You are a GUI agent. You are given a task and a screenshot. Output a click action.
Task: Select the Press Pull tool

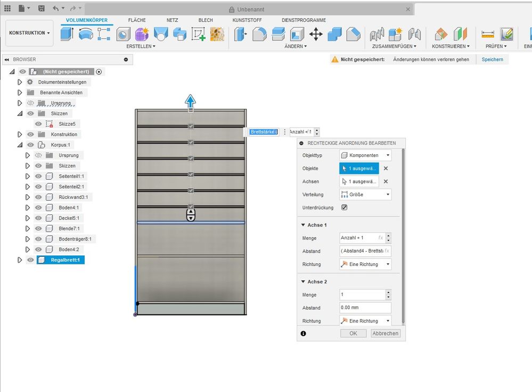pyautogui.click(x=241, y=34)
